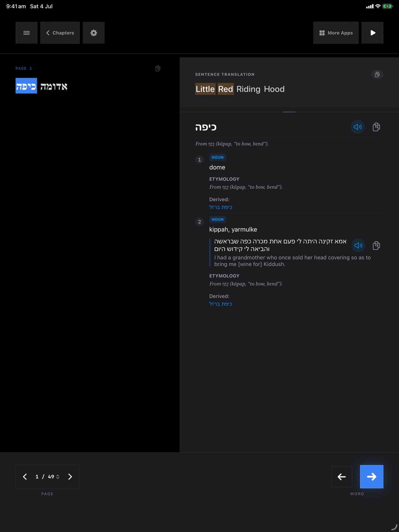The width and height of the screenshot is (399, 532).
Task: Copy the dictionary headword כיפה
Action: pyautogui.click(x=376, y=127)
